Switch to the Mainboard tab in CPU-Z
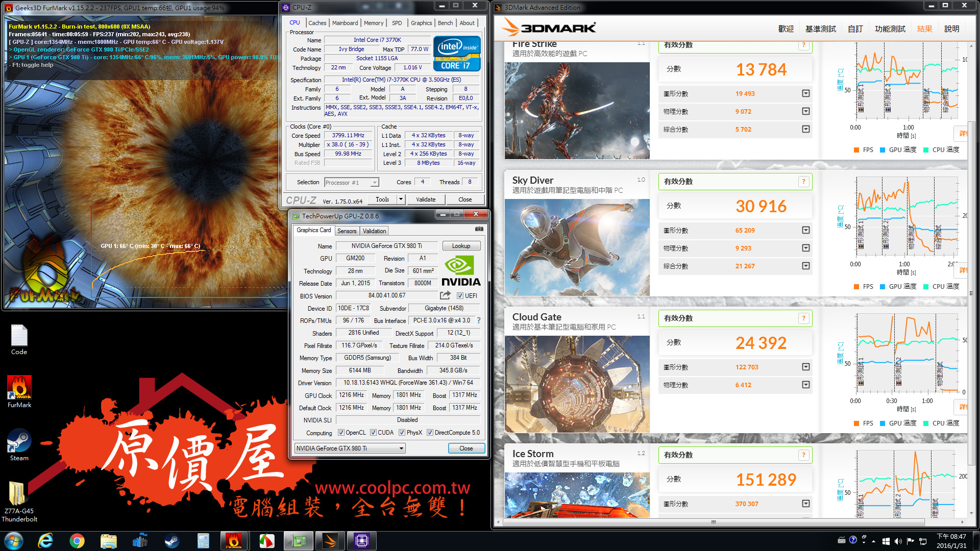Image resolution: width=980 pixels, height=551 pixels. 345,23
